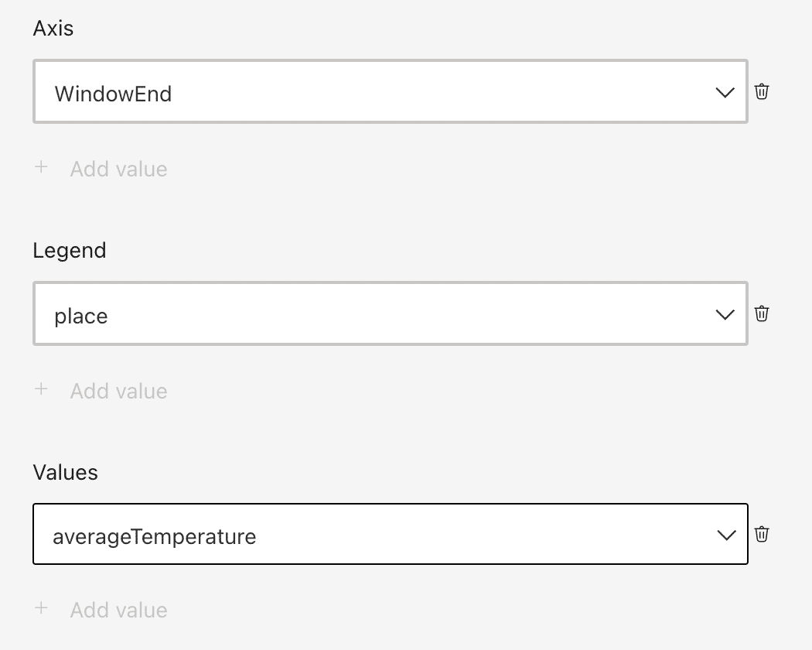Open the Axis combo box showing WindowEnd

[391, 91]
